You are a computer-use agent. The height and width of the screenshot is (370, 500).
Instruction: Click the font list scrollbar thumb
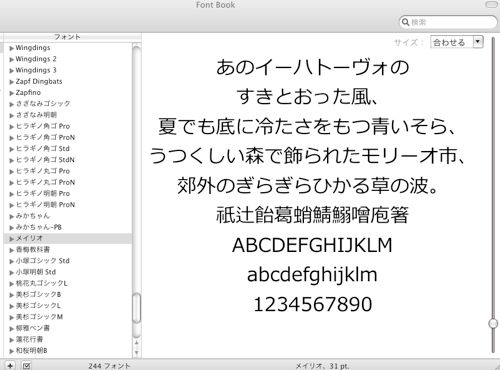coord(136,308)
